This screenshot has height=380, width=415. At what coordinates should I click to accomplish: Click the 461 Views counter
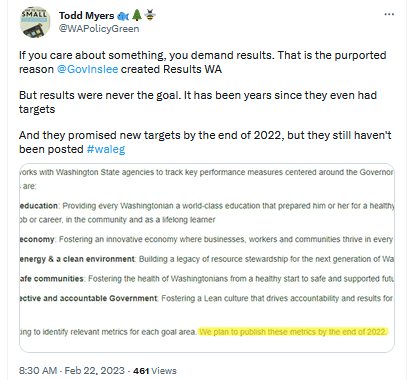pyautogui.click(x=155, y=371)
